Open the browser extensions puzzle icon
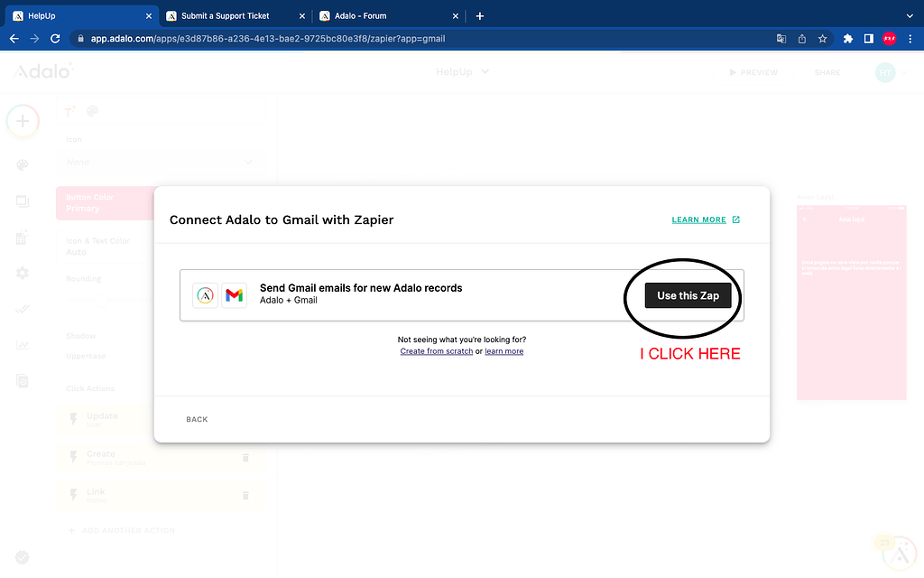 (847, 39)
